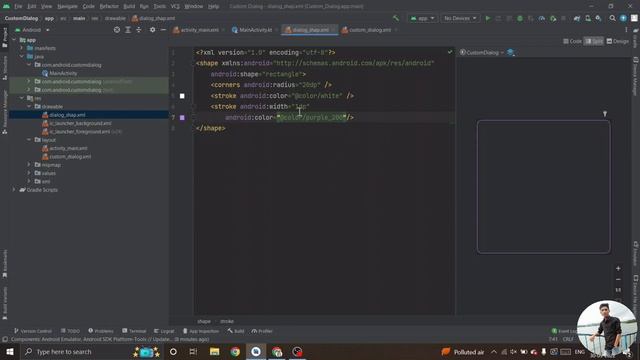Click Expand All in Project panel toolbar
Screen dimensions: 640x360
pos(128,30)
